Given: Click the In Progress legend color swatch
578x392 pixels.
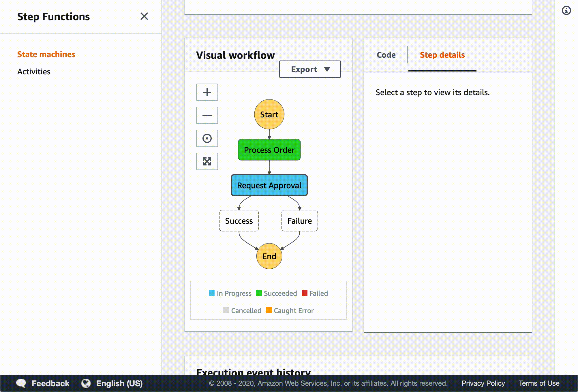Looking at the screenshot, I should 212,293.
